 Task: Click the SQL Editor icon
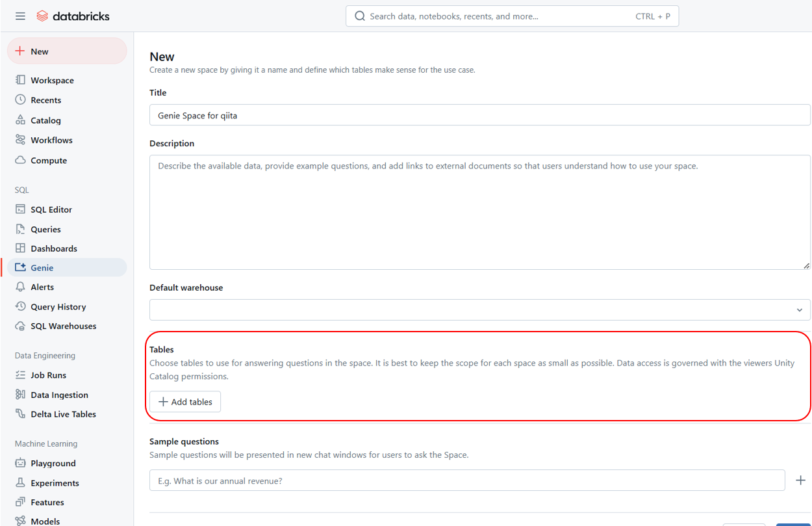point(20,209)
